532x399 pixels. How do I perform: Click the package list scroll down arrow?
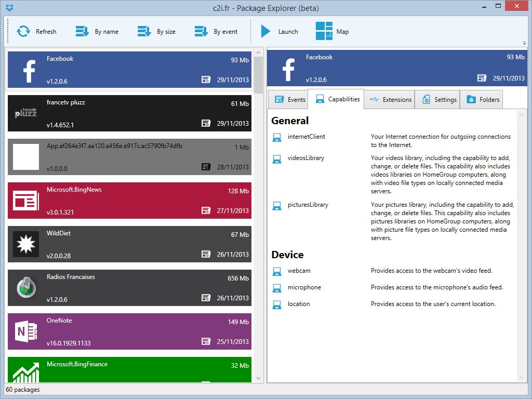point(258,378)
